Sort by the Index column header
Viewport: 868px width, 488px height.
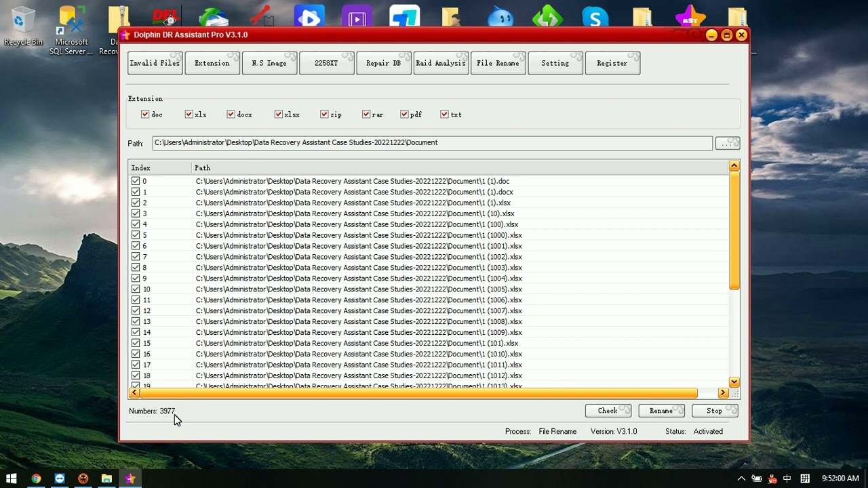point(160,167)
